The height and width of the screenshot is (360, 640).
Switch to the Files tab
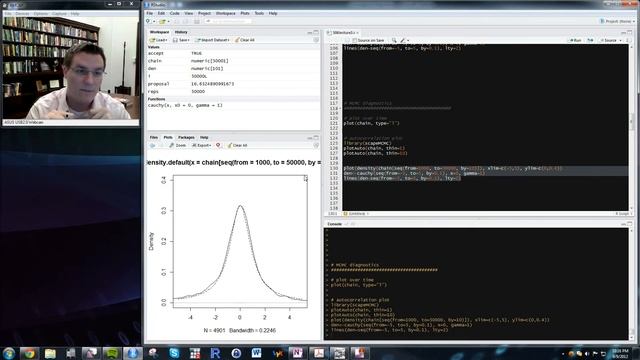153,138
